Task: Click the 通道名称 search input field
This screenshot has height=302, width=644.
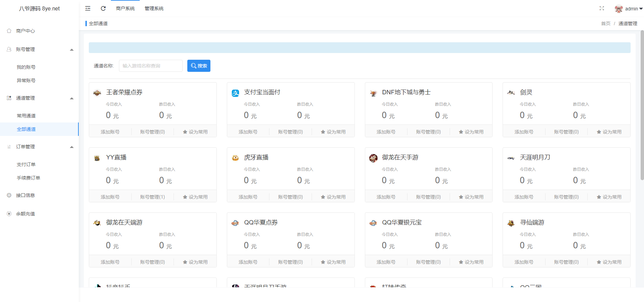Action: click(x=150, y=66)
